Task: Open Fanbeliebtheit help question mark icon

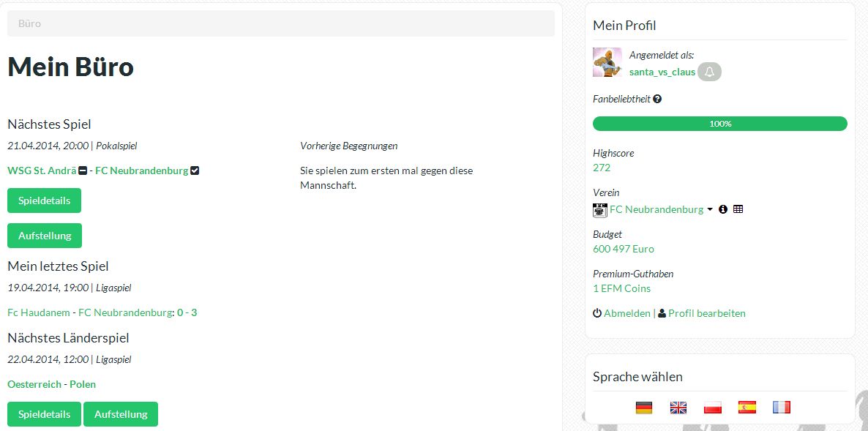Action: coord(657,99)
